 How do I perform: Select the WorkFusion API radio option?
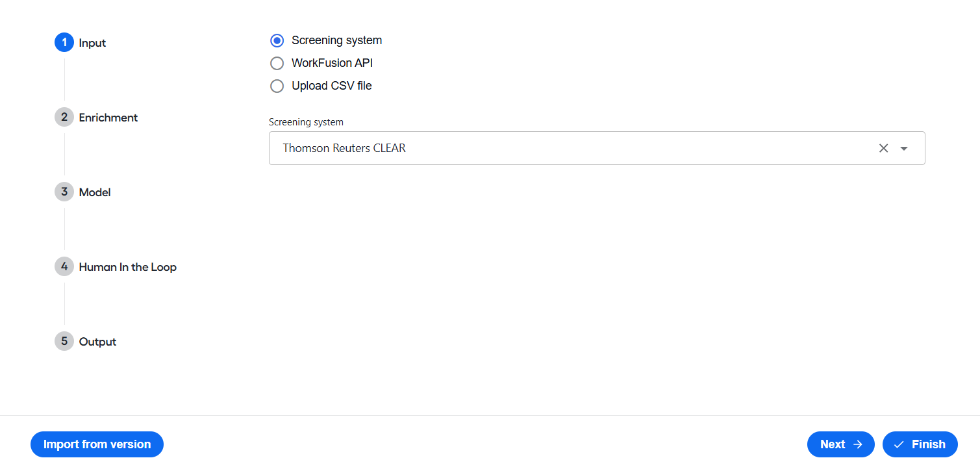point(277,63)
